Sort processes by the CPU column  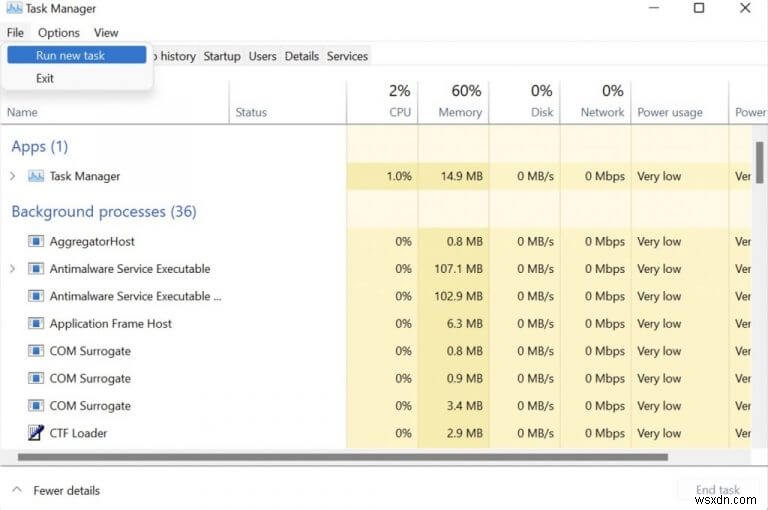[x=383, y=101]
